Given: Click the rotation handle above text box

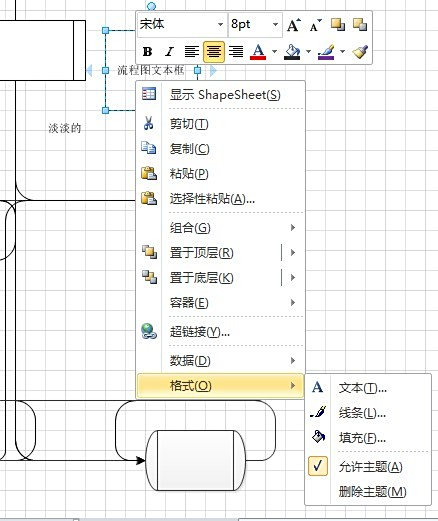Looking at the screenshot, I should click(x=151, y=6).
